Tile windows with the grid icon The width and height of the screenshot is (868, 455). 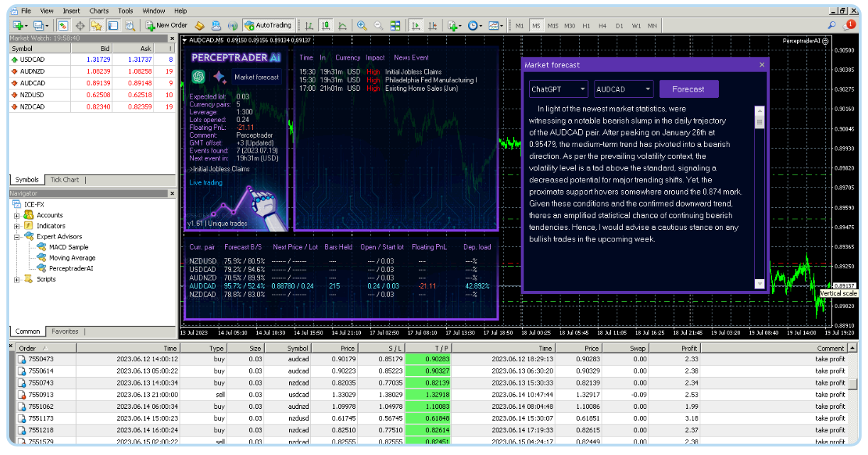point(396,26)
